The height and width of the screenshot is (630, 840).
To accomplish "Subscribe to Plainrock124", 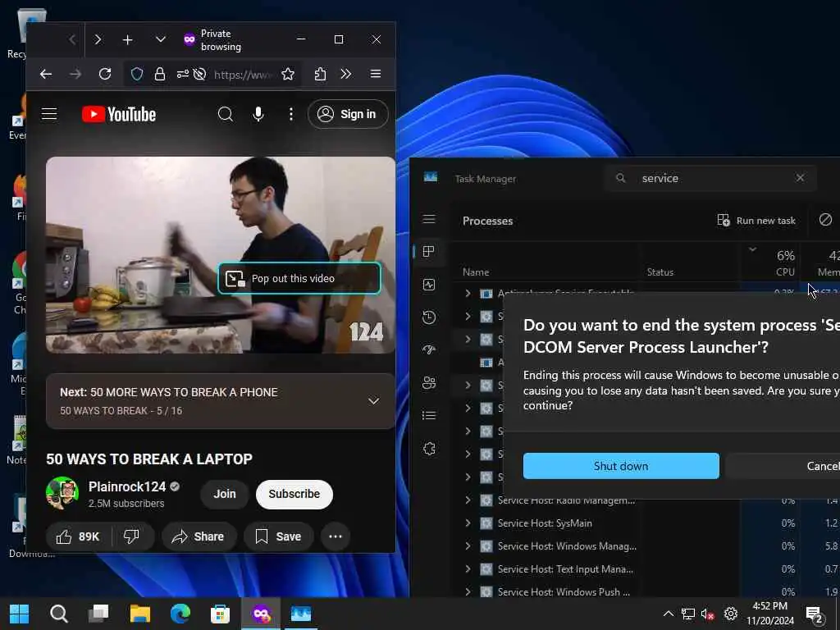I will pos(294,494).
